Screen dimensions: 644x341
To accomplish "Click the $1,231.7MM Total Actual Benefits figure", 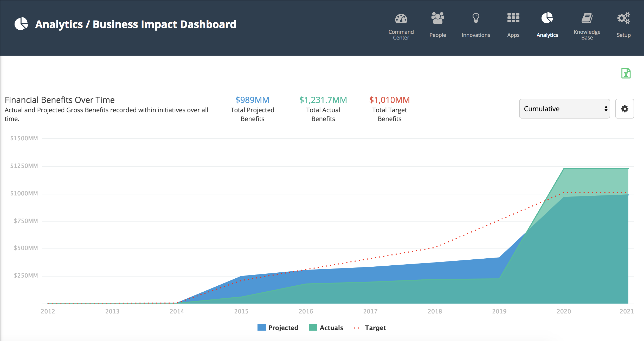I will [x=323, y=100].
